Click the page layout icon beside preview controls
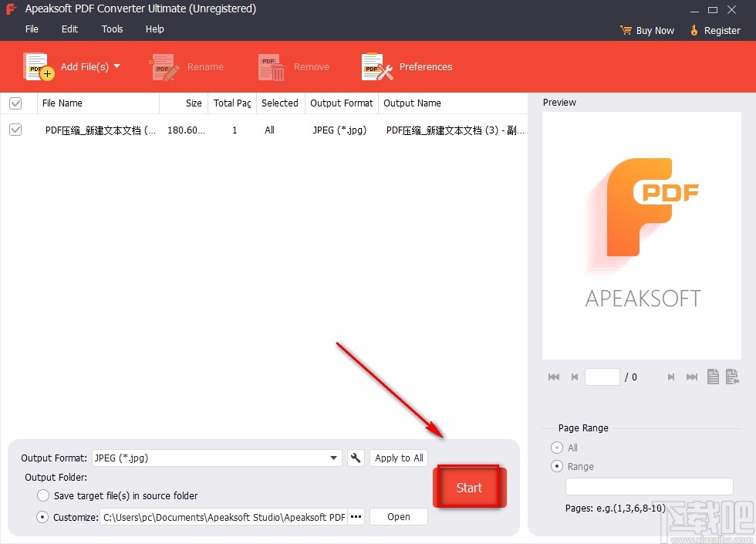This screenshot has width=756, height=544. pyautogui.click(x=712, y=377)
